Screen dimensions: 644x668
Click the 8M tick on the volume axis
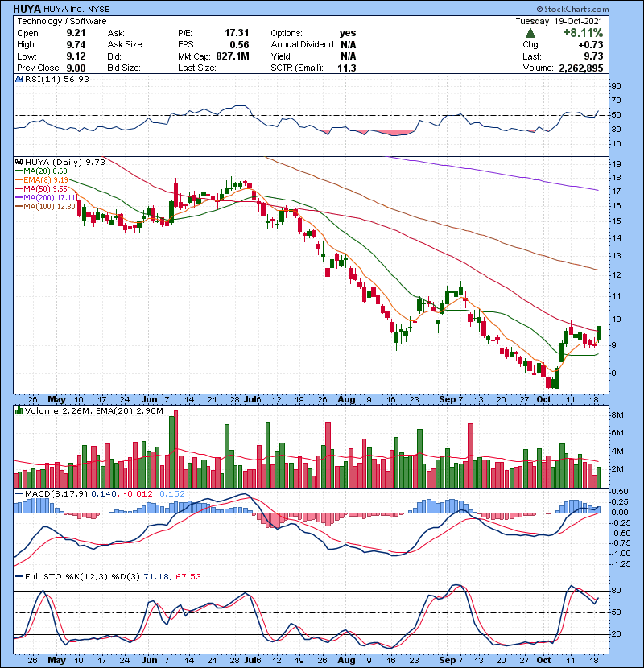[617, 415]
